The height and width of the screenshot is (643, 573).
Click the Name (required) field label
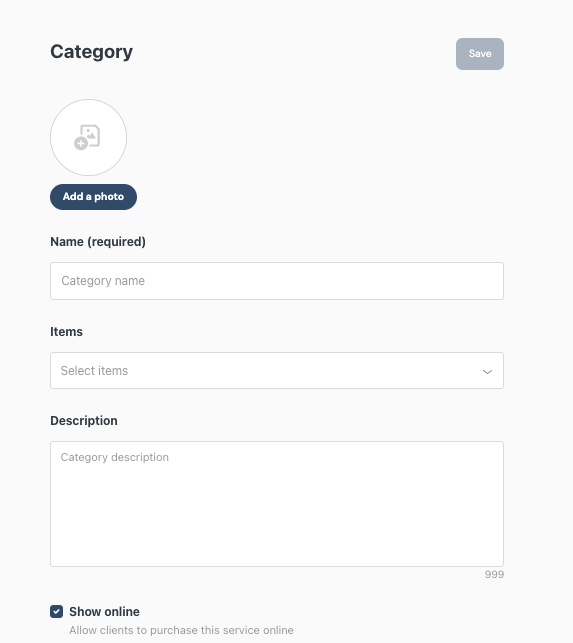[98, 242]
